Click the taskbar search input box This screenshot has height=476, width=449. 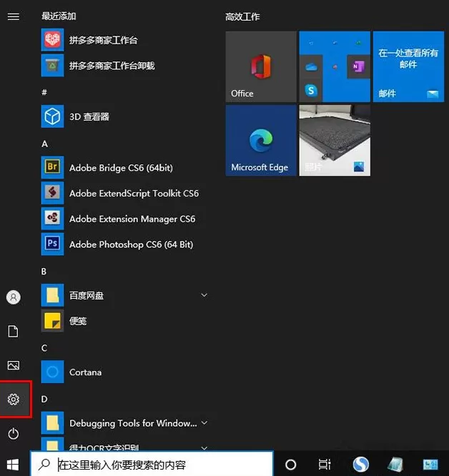[x=152, y=464]
